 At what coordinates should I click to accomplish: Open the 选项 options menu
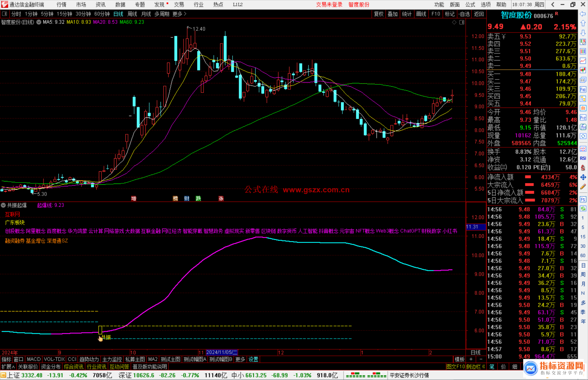[x=486, y=5]
